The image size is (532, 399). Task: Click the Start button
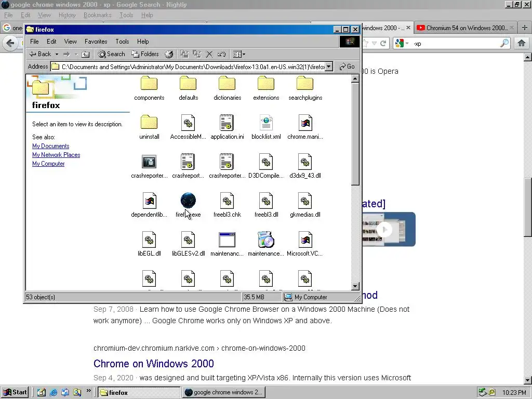(x=15, y=392)
